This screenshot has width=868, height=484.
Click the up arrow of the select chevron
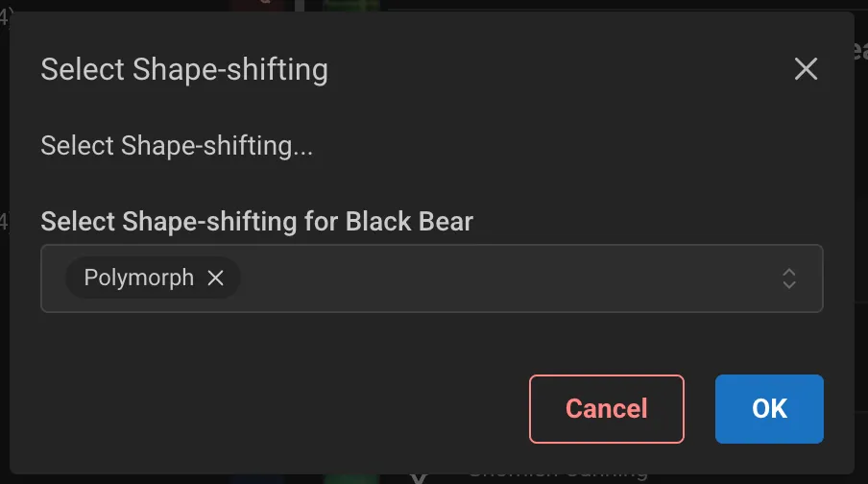(789, 272)
